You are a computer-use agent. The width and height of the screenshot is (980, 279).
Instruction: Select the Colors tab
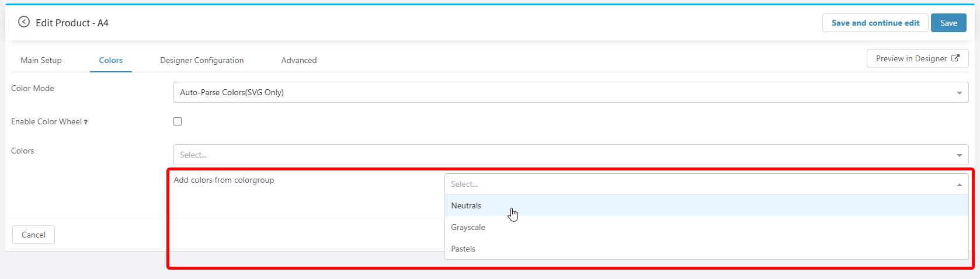click(x=110, y=60)
